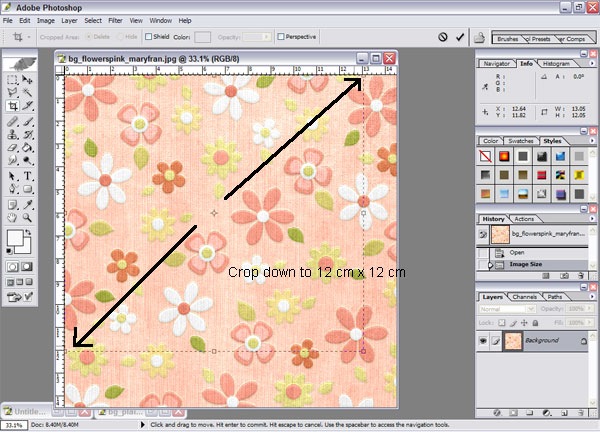
Task: Click the Open history state
Action: pyautogui.click(x=517, y=252)
